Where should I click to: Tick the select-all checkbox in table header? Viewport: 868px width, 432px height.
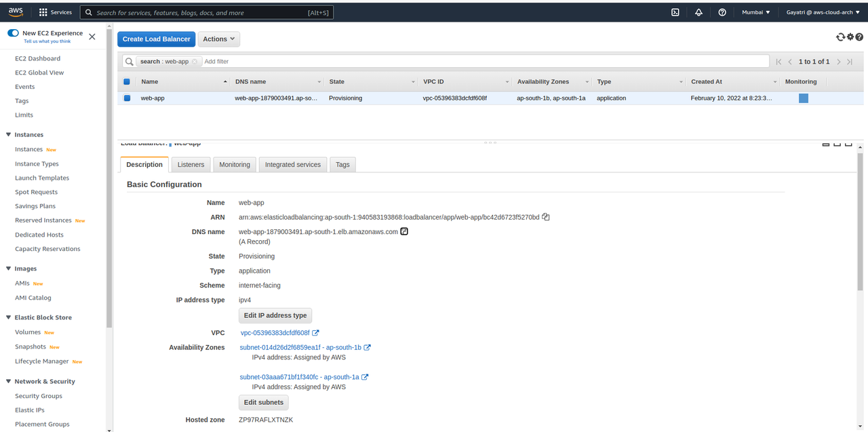pos(126,81)
